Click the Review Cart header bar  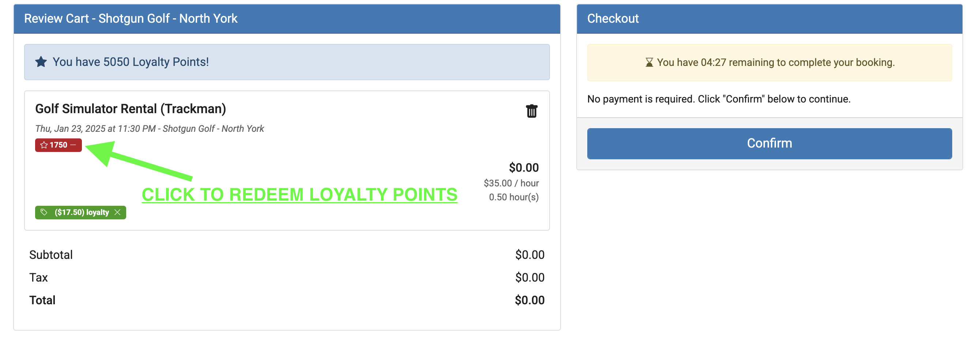[x=287, y=19]
